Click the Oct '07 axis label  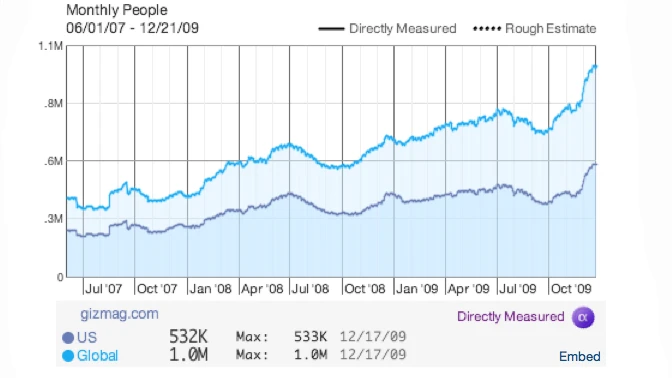(x=157, y=288)
